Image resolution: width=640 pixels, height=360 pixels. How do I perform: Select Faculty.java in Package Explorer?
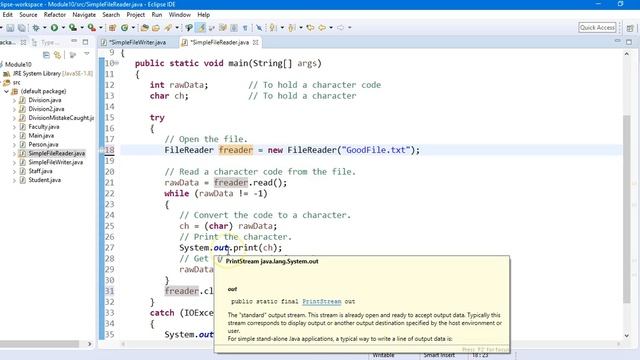(x=44, y=127)
